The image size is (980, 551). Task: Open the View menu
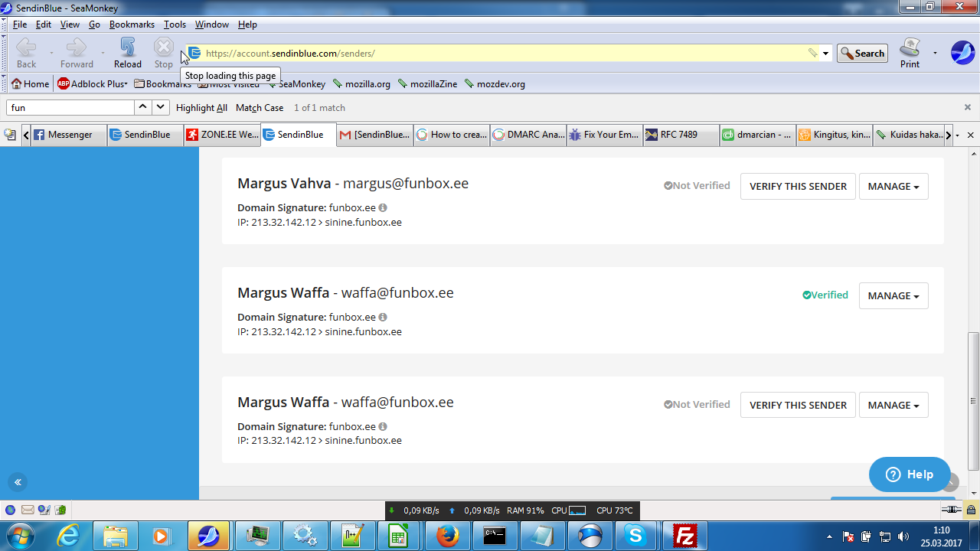coord(70,24)
